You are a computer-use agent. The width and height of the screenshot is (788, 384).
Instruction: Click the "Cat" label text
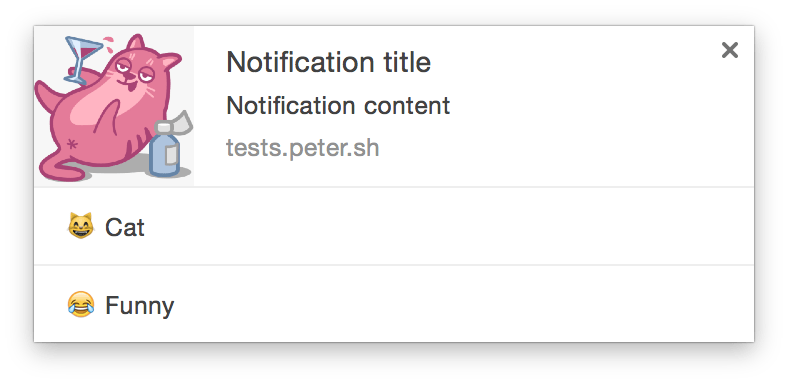pyautogui.click(x=125, y=227)
